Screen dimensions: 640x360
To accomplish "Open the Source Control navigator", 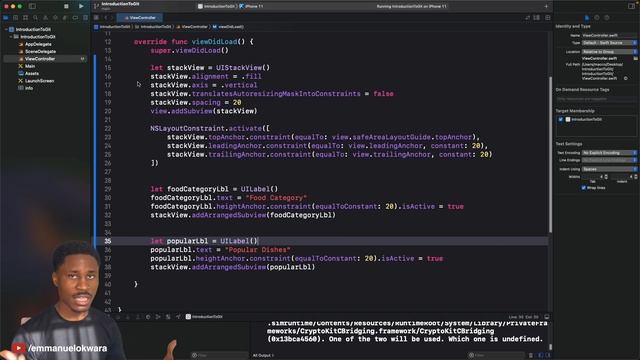I will pos(16,18).
